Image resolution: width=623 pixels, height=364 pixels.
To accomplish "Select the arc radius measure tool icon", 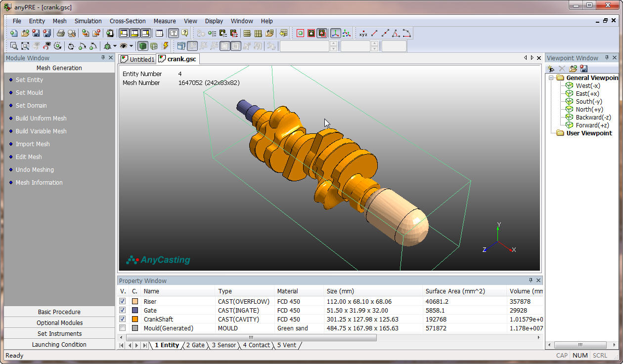I will pos(406,33).
